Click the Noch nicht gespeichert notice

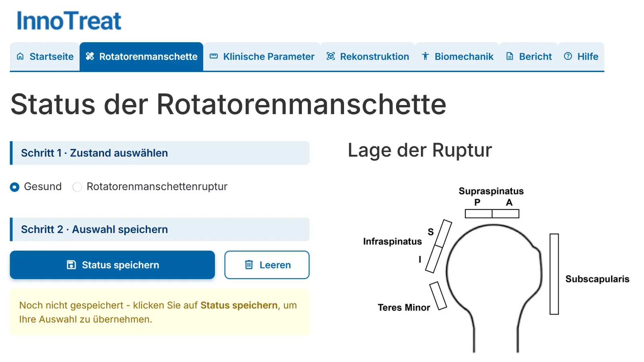160,312
